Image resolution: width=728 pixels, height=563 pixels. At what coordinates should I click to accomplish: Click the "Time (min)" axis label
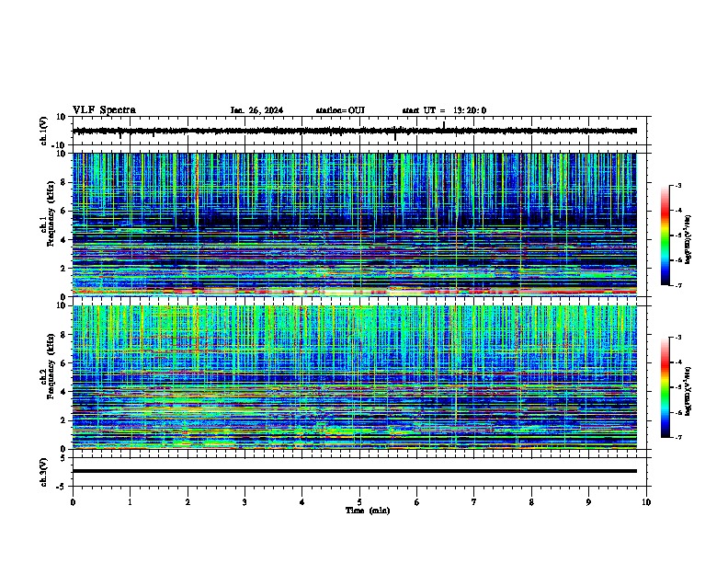tap(368, 511)
